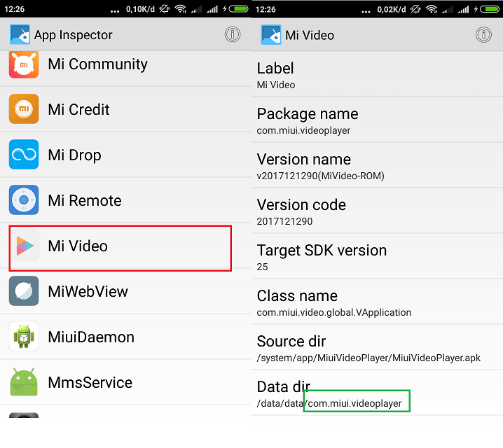
Task: Open Mi Community from the list
Action: coord(125,69)
